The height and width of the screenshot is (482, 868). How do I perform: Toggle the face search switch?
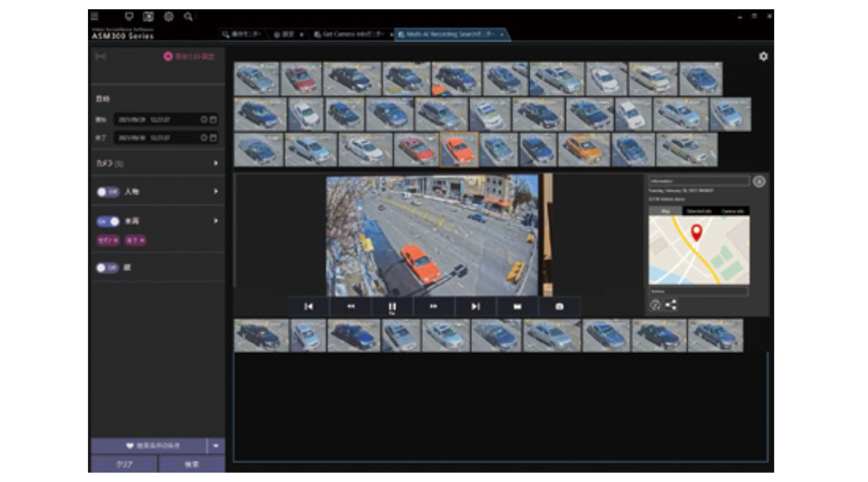[108, 267]
